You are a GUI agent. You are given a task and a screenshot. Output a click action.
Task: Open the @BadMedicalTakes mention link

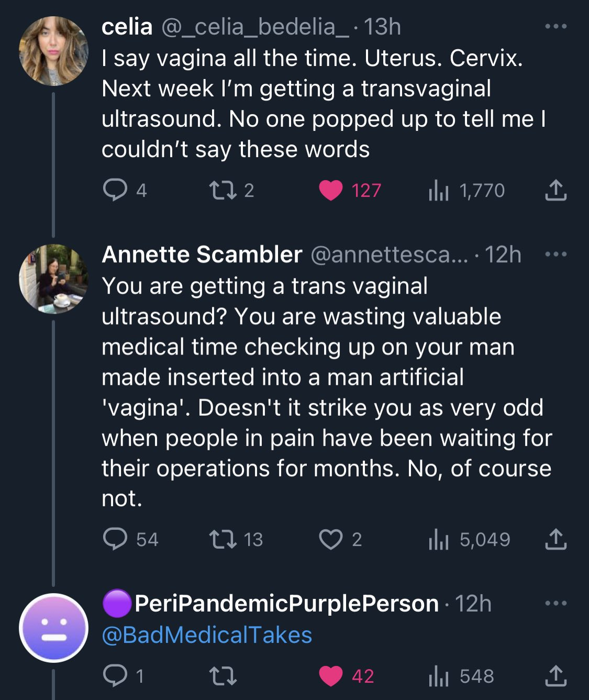tap(207, 635)
